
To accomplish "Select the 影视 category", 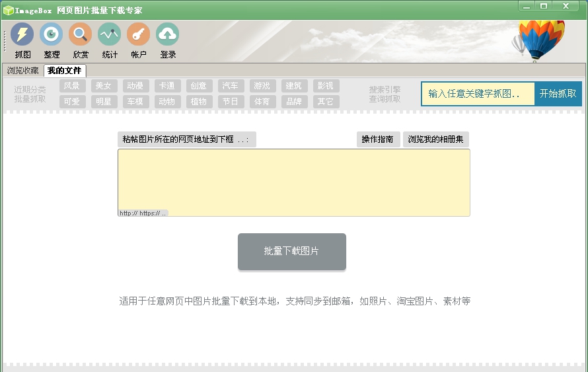I will tap(326, 86).
